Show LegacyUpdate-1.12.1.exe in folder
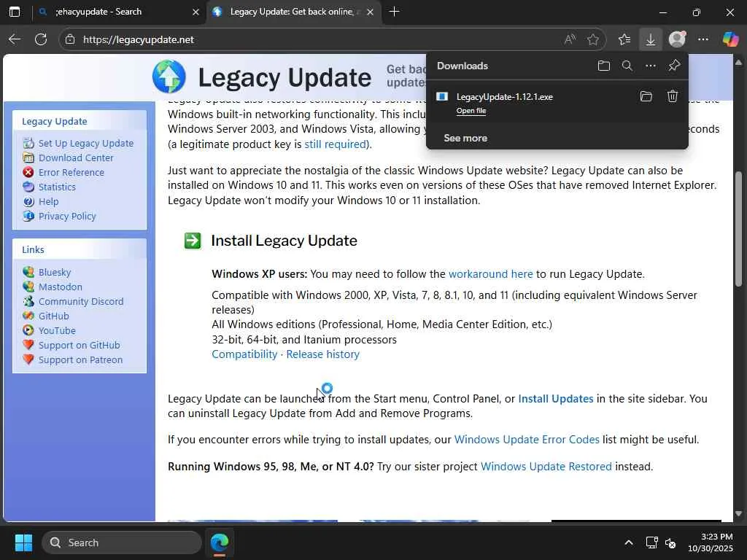Viewport: 747px width, 560px height. pos(646,97)
